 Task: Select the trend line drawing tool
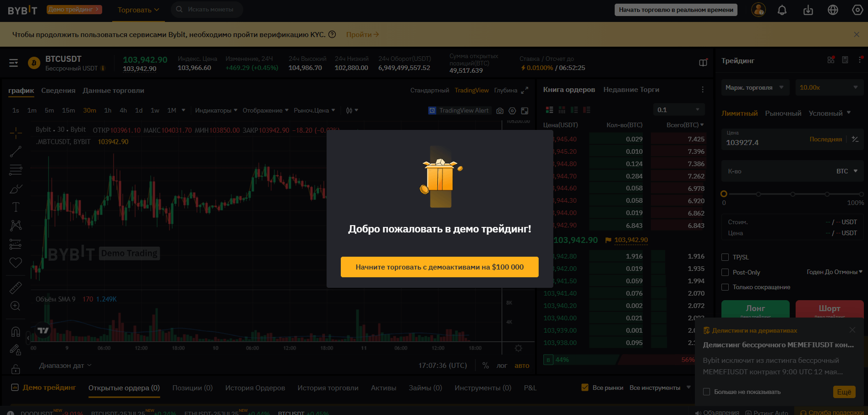[16, 151]
